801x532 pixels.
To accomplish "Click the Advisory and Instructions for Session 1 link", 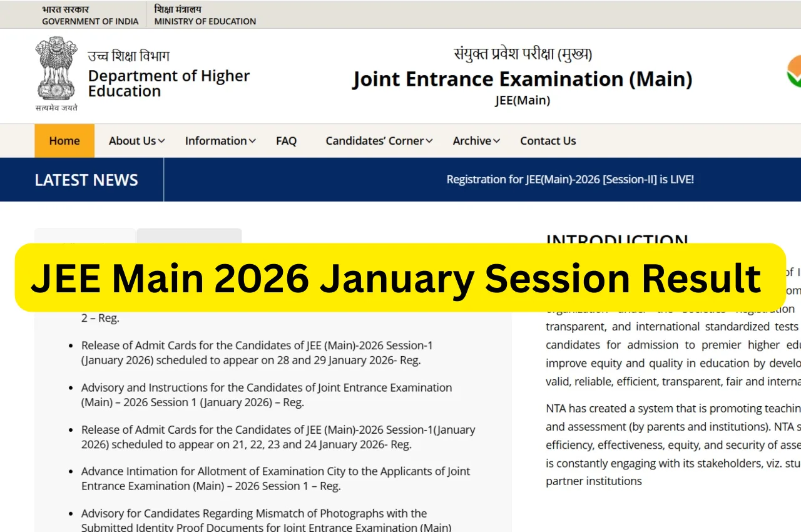I will coord(267,395).
